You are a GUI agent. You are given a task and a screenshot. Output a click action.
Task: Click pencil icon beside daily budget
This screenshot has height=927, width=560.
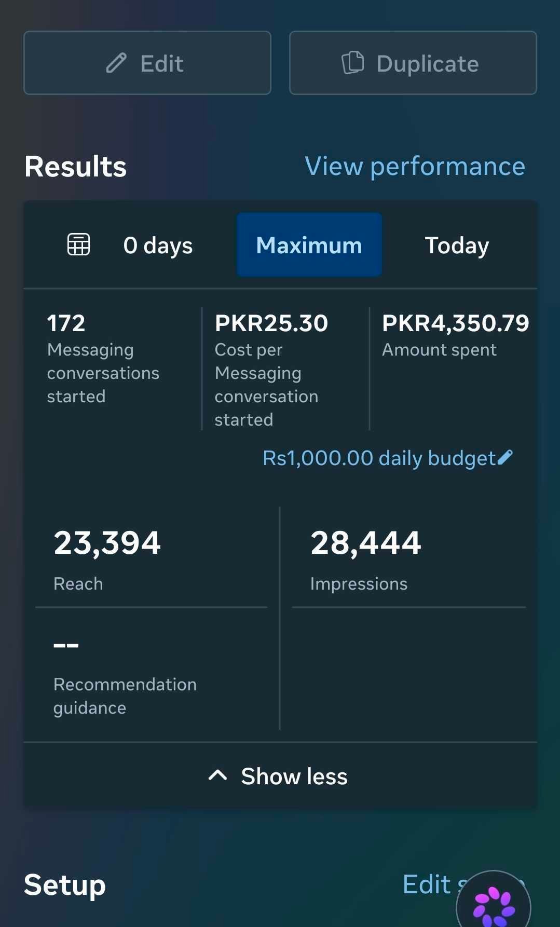[505, 457]
